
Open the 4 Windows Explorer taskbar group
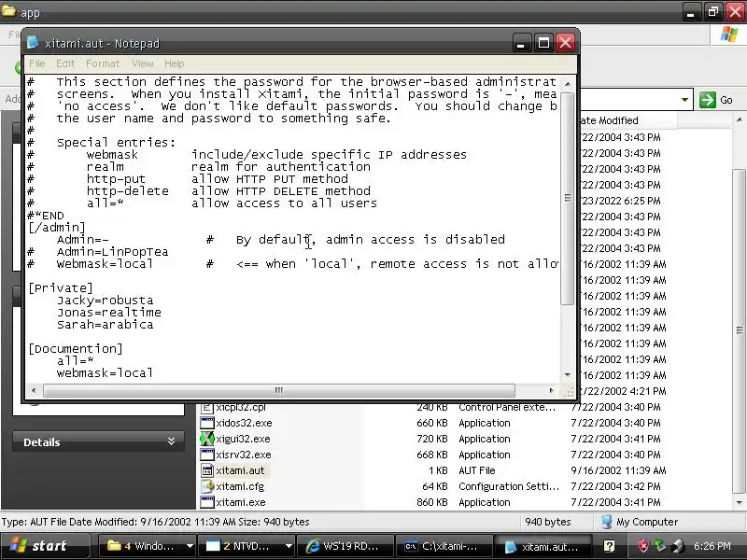[x=147, y=546]
